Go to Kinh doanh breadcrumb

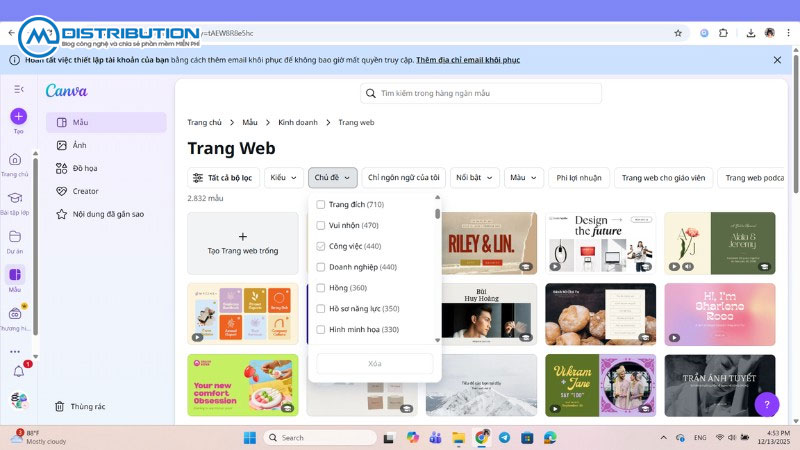click(298, 122)
